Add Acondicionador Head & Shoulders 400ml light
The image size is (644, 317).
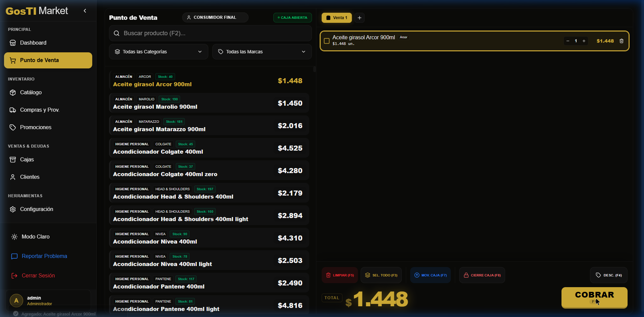[209, 215]
